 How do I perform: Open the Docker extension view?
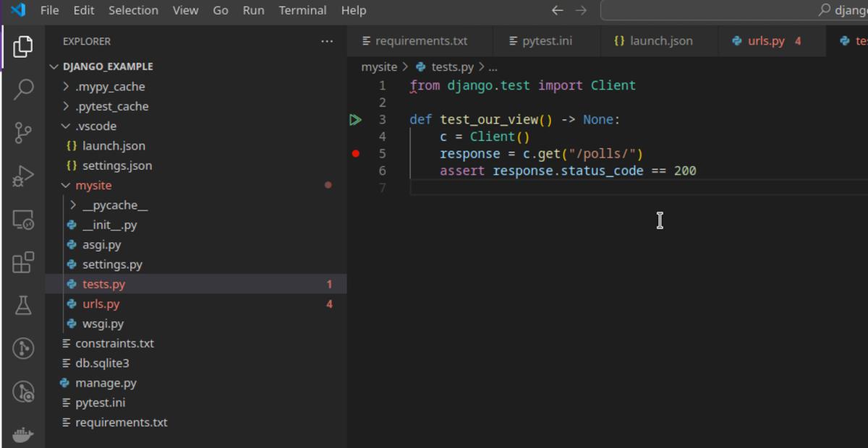coord(22,434)
